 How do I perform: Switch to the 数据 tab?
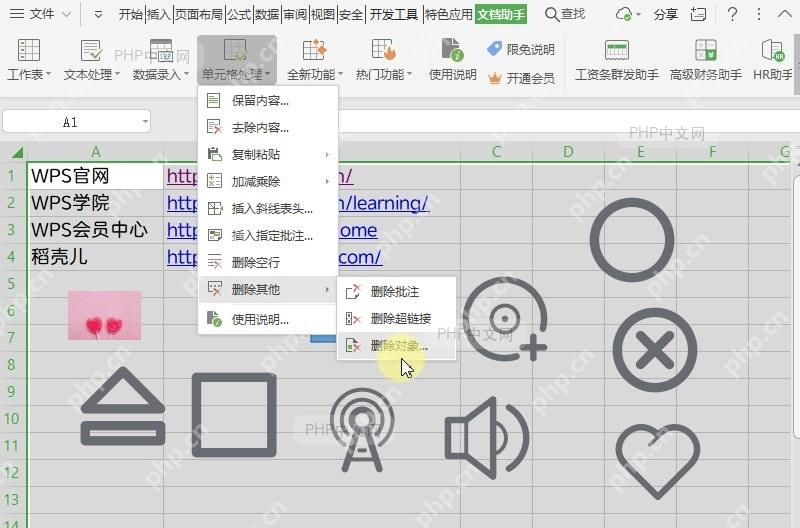(267, 14)
